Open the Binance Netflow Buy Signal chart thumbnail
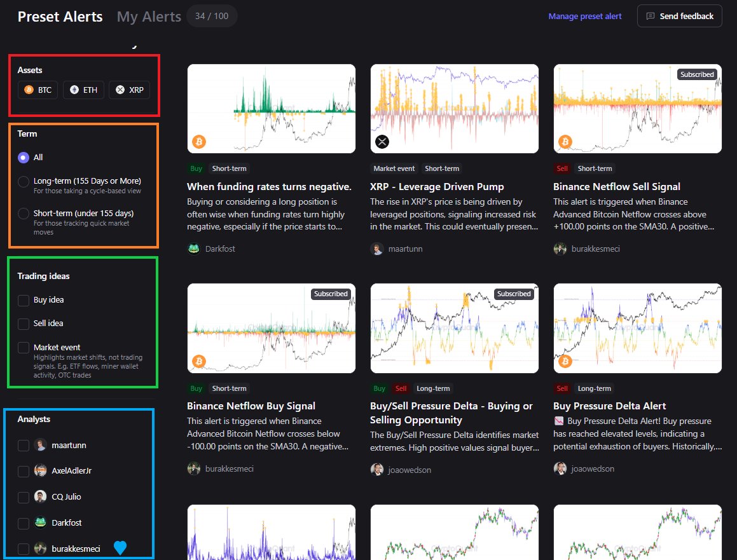The height and width of the screenshot is (560, 737). coord(271,329)
